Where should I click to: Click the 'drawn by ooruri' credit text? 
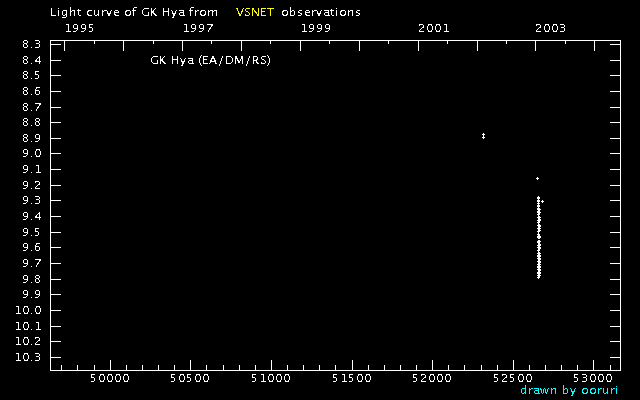click(x=569, y=390)
